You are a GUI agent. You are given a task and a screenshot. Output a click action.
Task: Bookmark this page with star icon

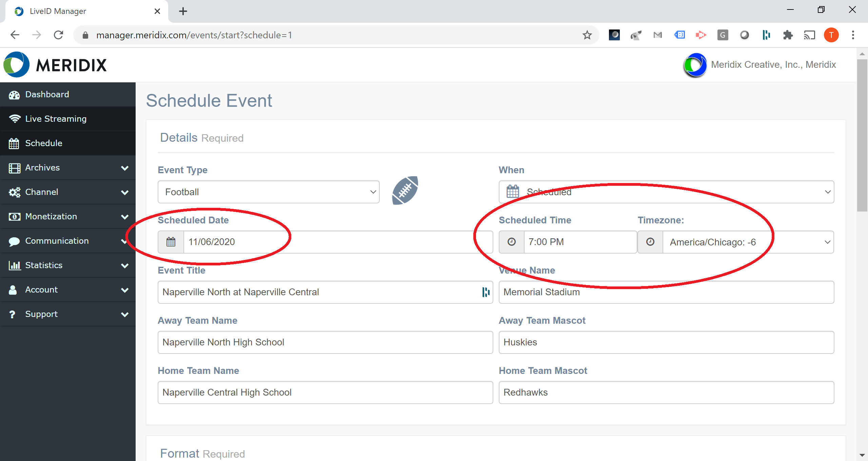[x=587, y=35]
